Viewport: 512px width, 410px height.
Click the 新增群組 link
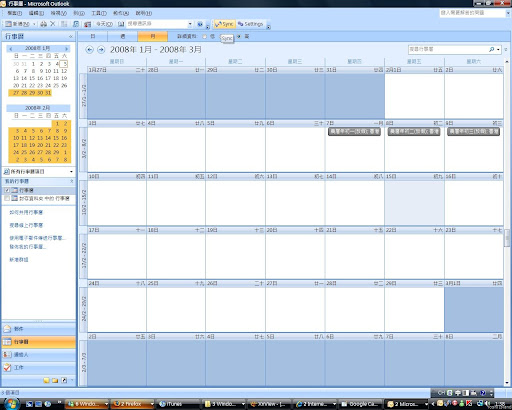click(19, 260)
